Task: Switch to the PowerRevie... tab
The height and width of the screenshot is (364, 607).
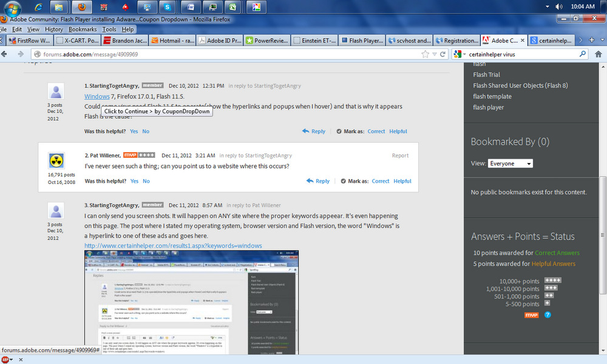Action: click(x=268, y=40)
